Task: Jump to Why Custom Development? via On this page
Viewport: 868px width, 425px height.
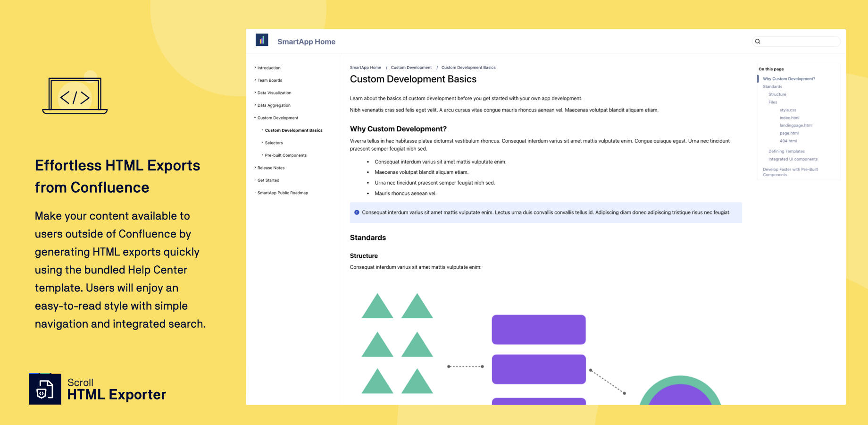Action: coord(788,78)
